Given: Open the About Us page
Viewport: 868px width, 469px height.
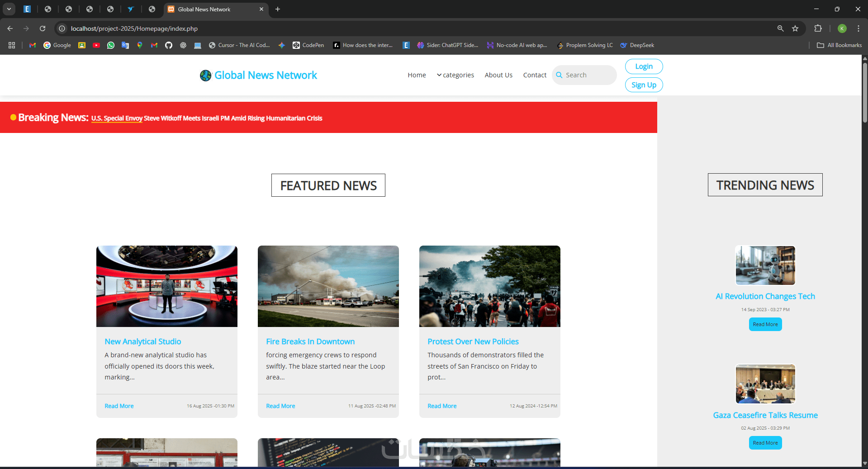Looking at the screenshot, I should point(498,75).
